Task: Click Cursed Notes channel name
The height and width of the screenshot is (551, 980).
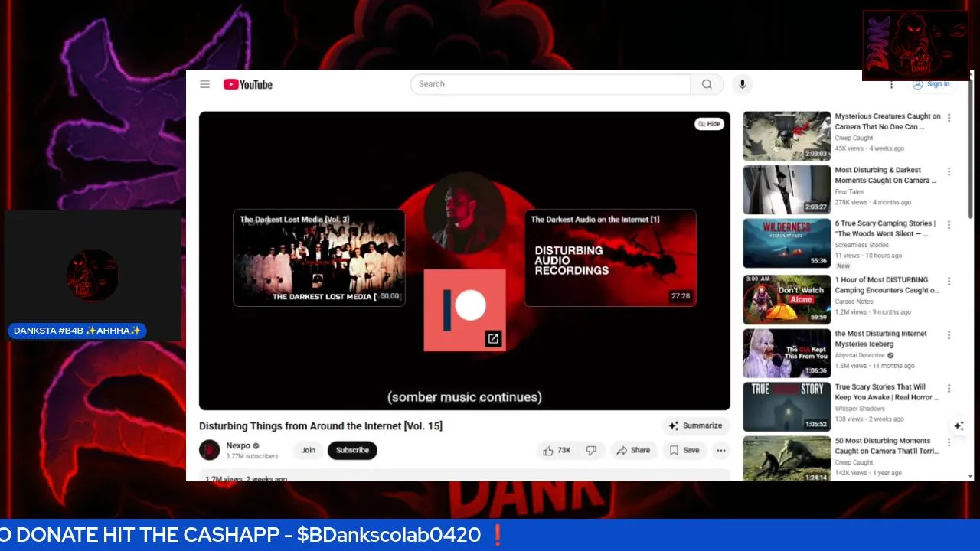Action: 854,302
